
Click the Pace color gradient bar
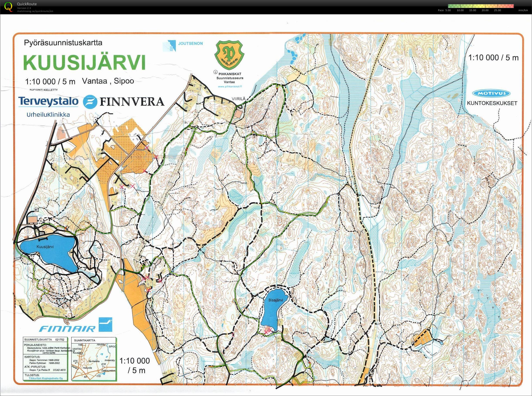[481, 6]
